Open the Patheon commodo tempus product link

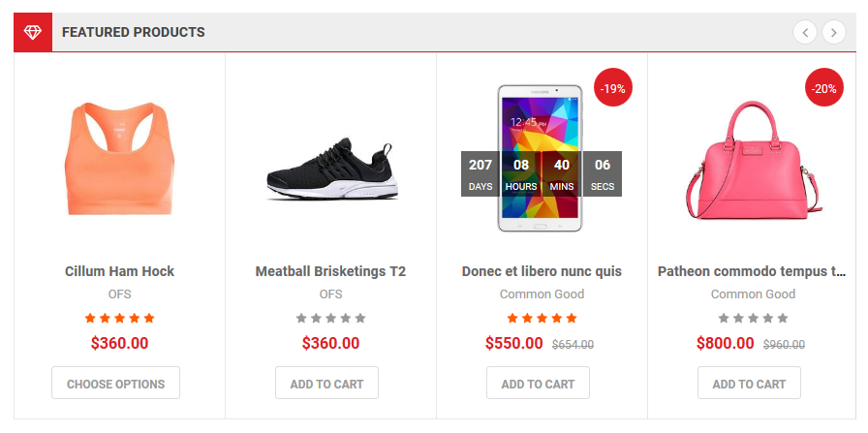753,271
